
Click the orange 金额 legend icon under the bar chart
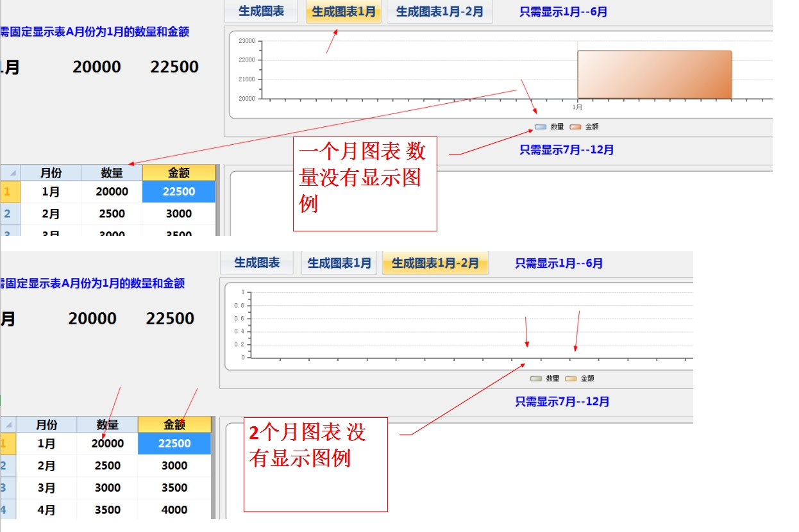pyautogui.click(x=575, y=127)
